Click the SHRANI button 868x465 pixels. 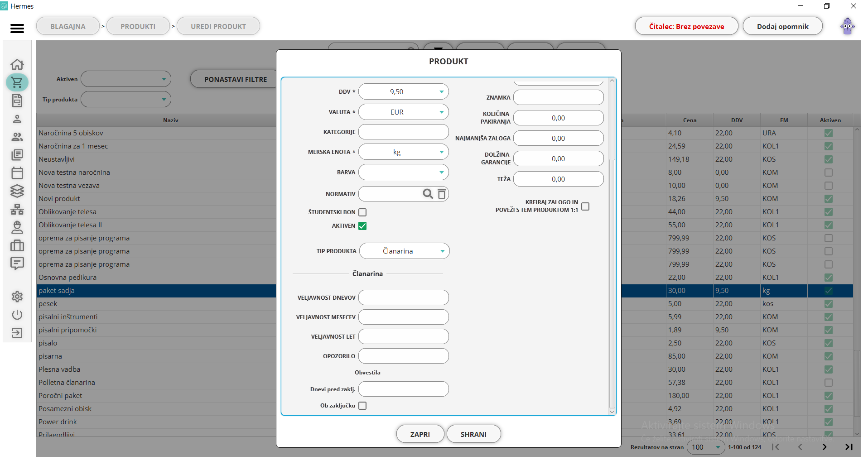[473, 434]
